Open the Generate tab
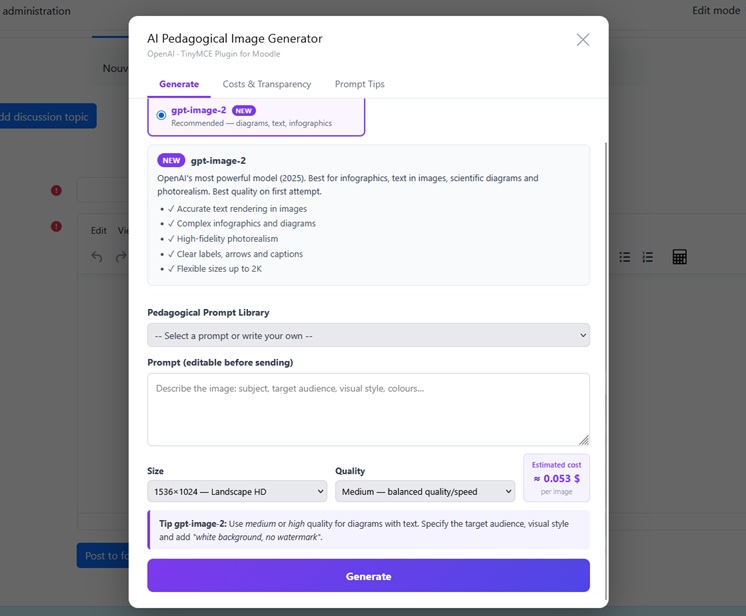Image resolution: width=746 pixels, height=616 pixels. click(x=179, y=84)
